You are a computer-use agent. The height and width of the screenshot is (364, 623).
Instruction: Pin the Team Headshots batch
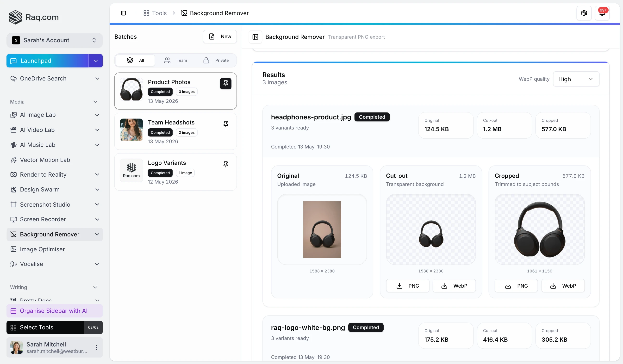click(x=225, y=124)
